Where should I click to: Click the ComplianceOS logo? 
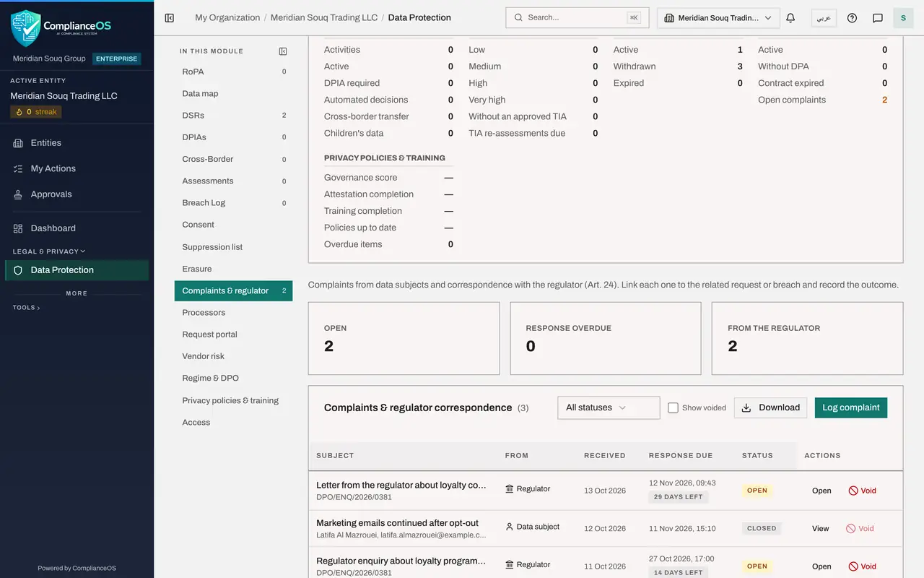click(x=61, y=27)
